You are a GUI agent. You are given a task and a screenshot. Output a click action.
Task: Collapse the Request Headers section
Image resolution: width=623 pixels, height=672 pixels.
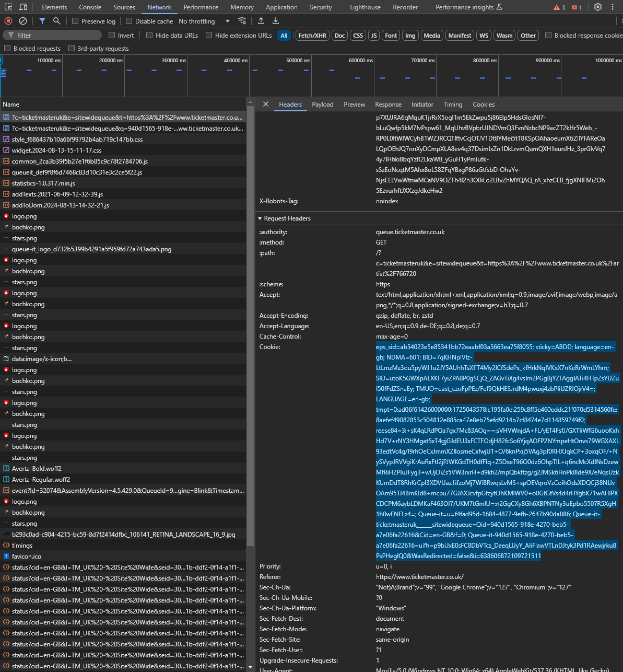click(x=260, y=218)
